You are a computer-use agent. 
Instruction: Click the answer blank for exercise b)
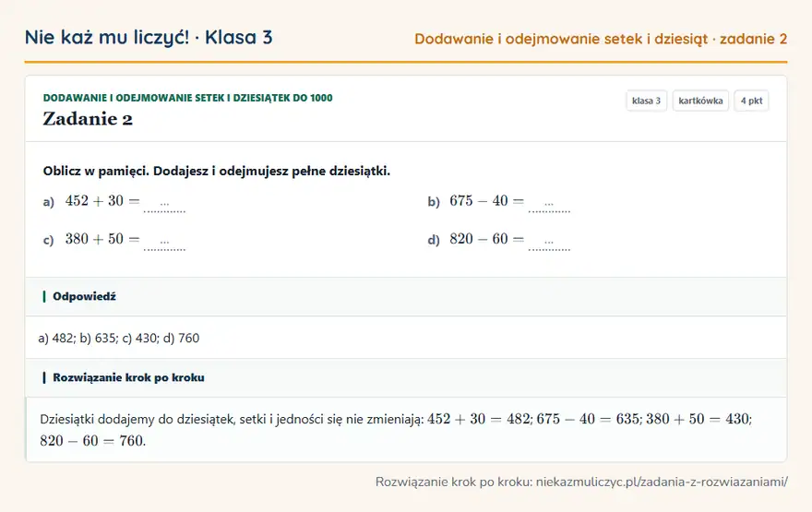coord(549,205)
